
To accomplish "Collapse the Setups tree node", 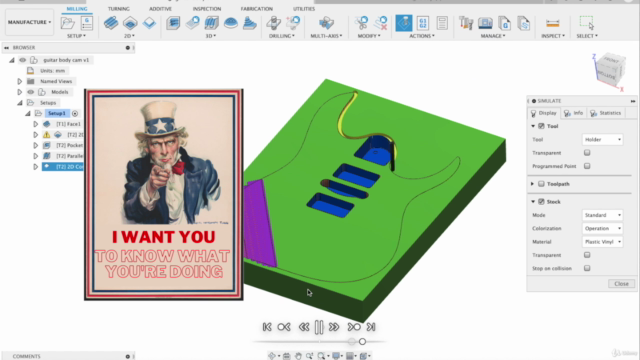I will [x=20, y=103].
